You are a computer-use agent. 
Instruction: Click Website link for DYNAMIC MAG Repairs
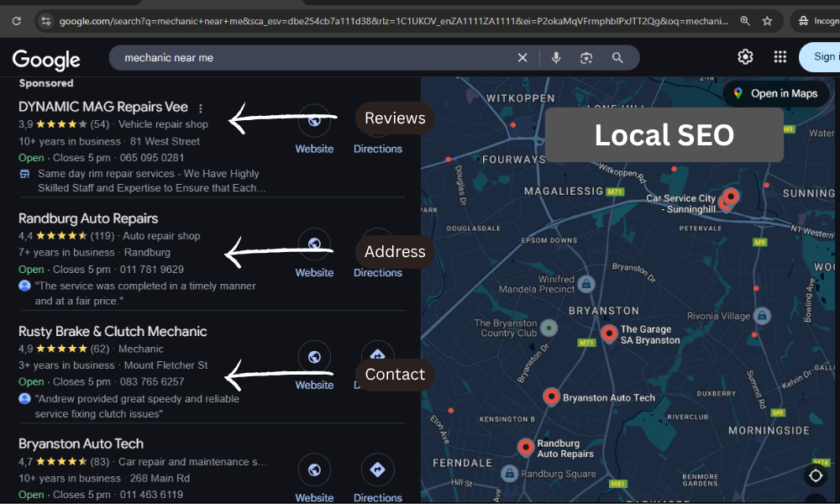[x=314, y=149]
